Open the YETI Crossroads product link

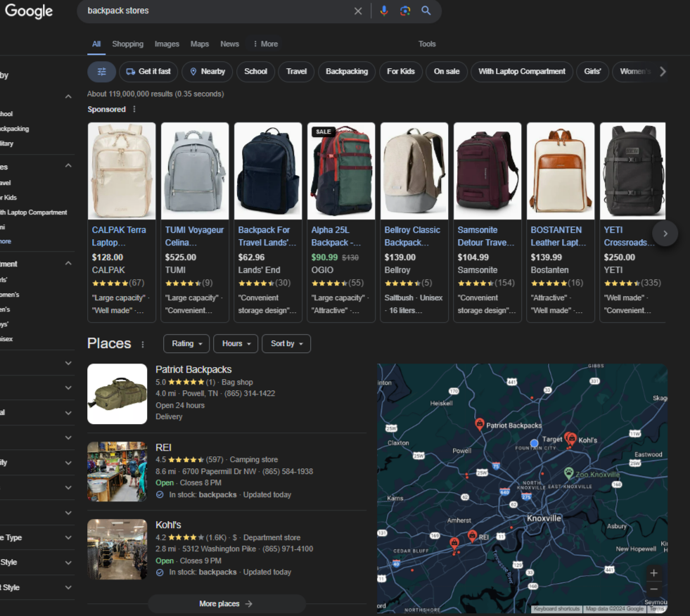628,236
